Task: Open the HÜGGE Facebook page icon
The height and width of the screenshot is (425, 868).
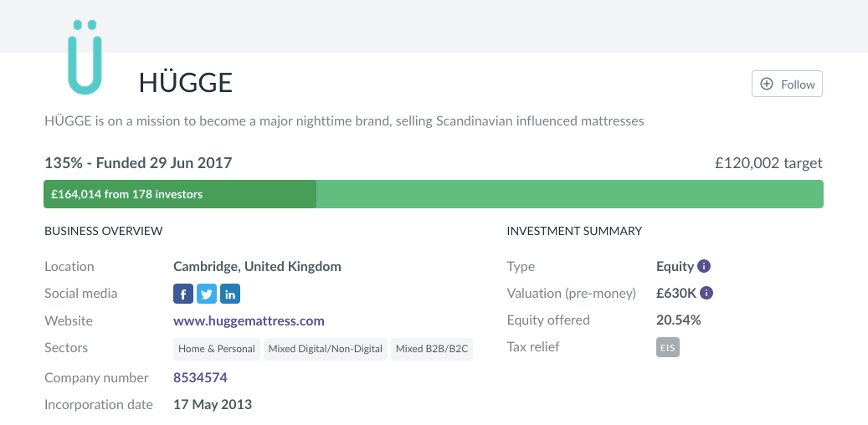Action: (183, 294)
